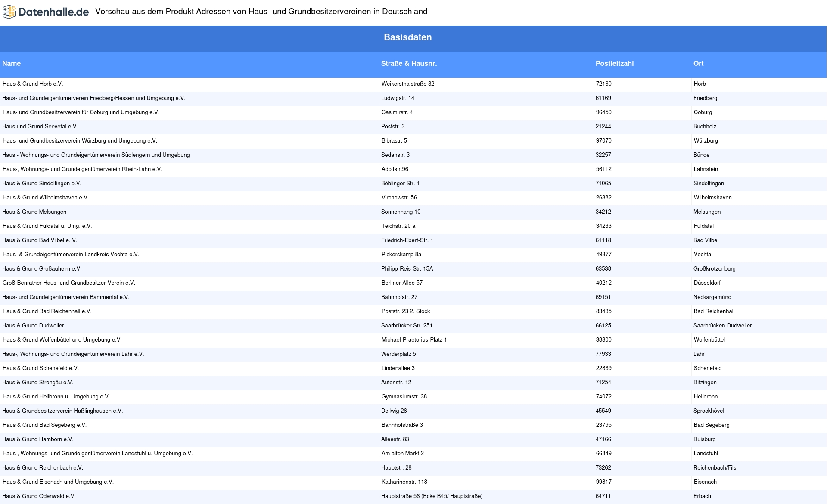Click postal code 97070

603,141
